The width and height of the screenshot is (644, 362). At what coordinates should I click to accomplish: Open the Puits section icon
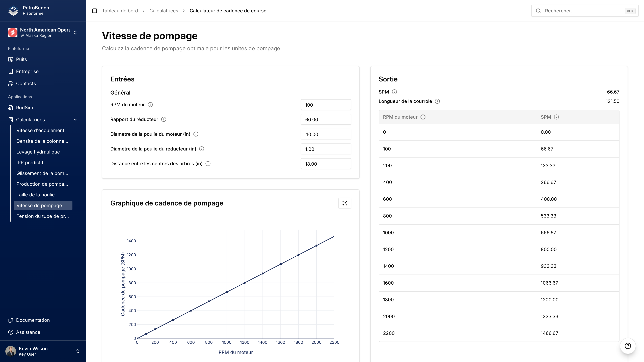(x=11, y=59)
